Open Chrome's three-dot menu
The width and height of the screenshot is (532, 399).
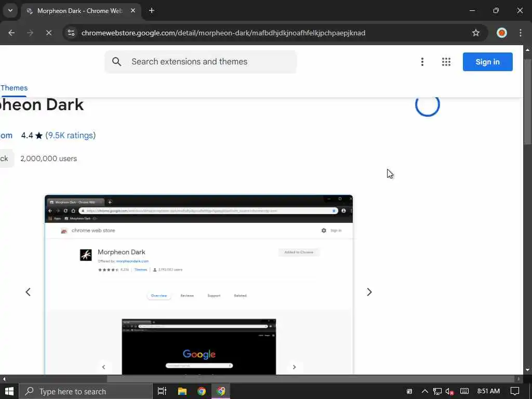click(x=521, y=33)
